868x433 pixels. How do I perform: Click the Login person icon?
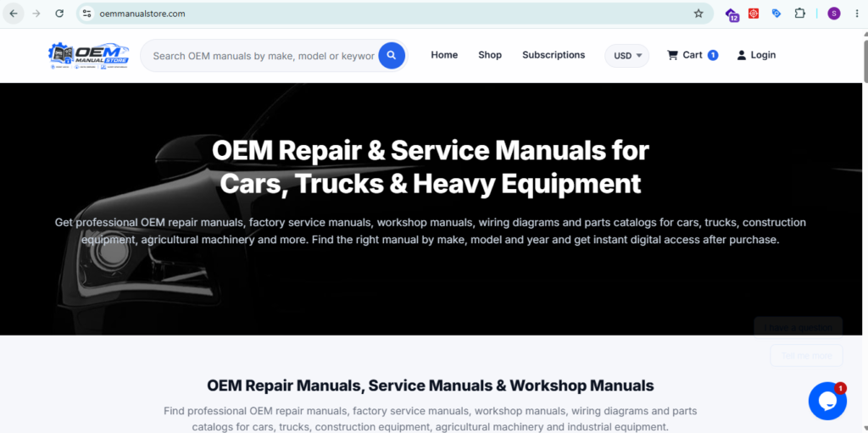click(741, 55)
